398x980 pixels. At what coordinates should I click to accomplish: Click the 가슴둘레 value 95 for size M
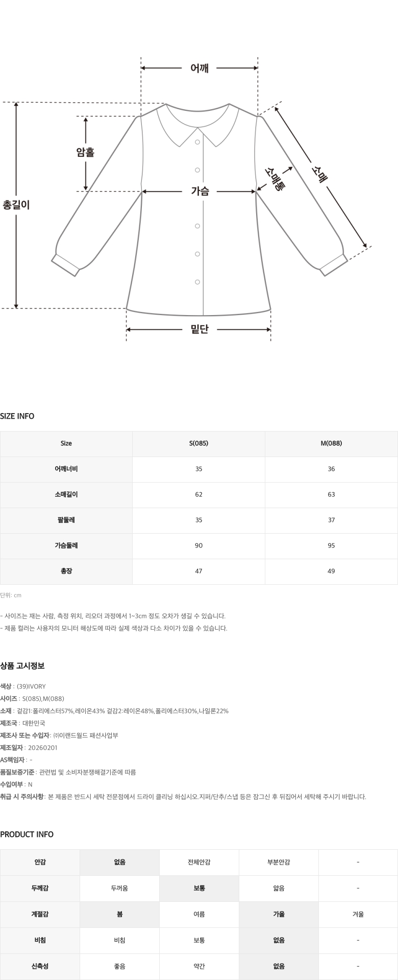pyautogui.click(x=331, y=545)
